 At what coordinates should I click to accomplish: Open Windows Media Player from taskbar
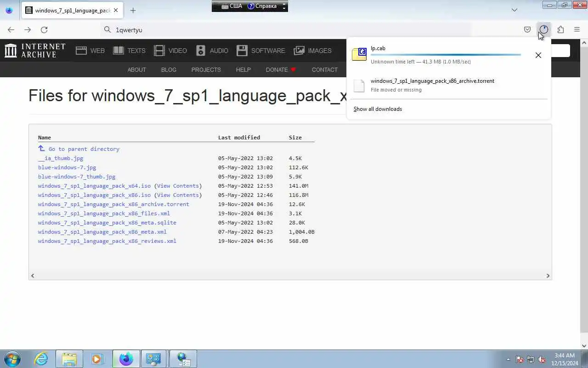[x=97, y=359]
